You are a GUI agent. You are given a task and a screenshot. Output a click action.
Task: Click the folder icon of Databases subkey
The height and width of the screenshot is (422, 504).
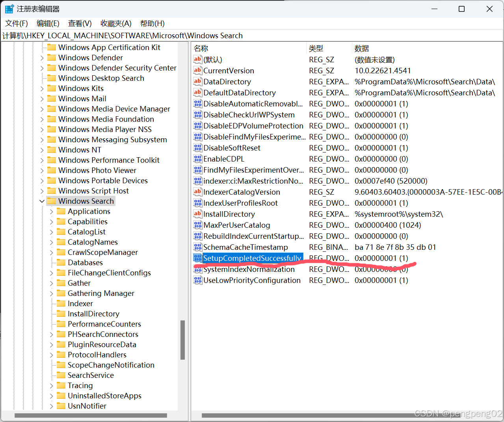point(61,262)
